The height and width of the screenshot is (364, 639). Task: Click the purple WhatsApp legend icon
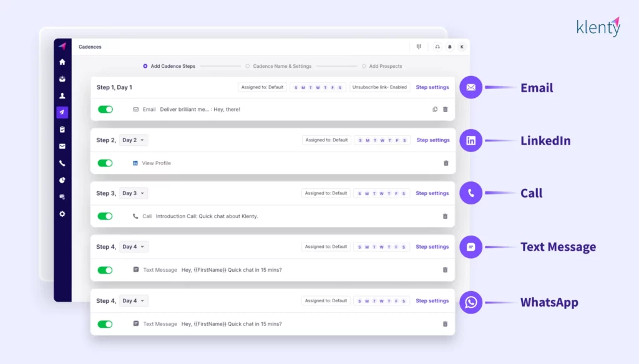point(471,302)
